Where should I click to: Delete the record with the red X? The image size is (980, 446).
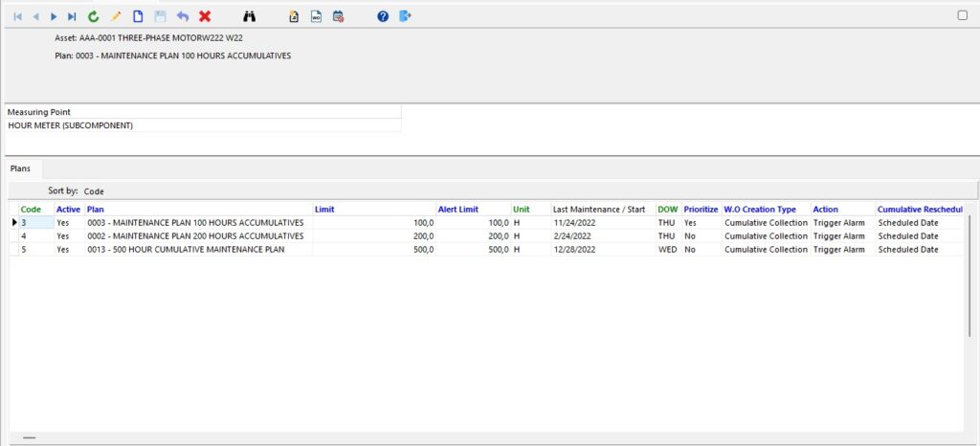(x=205, y=17)
